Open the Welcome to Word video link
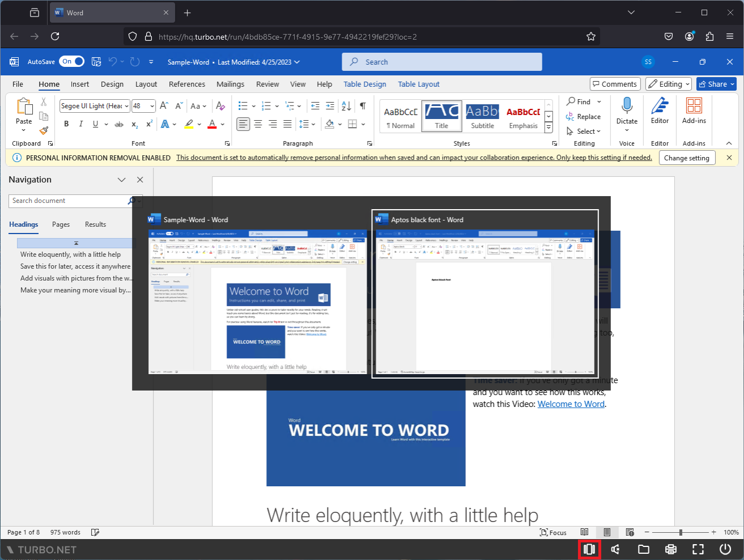 pyautogui.click(x=571, y=404)
